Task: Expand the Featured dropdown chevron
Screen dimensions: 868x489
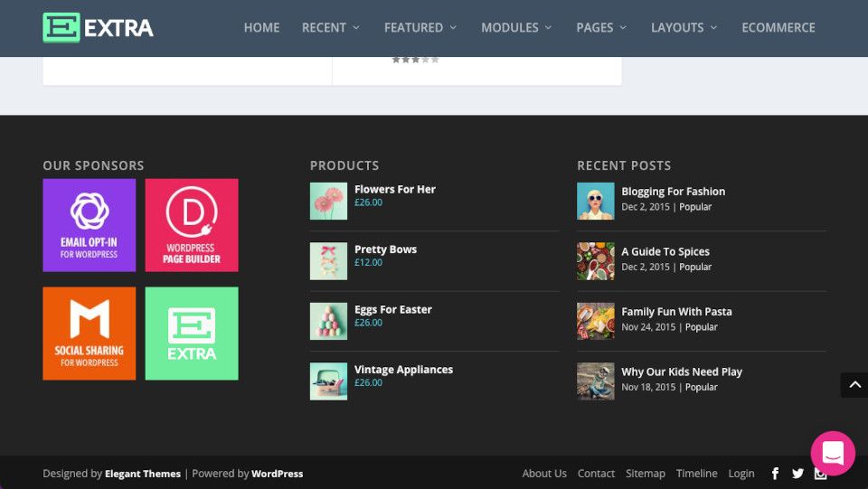Action: pyautogui.click(x=453, y=28)
